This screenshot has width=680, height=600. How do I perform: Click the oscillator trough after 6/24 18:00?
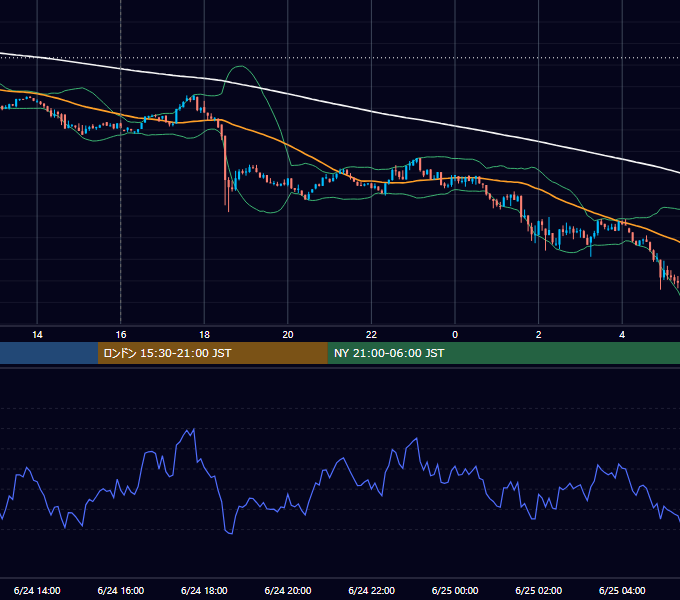click(229, 532)
